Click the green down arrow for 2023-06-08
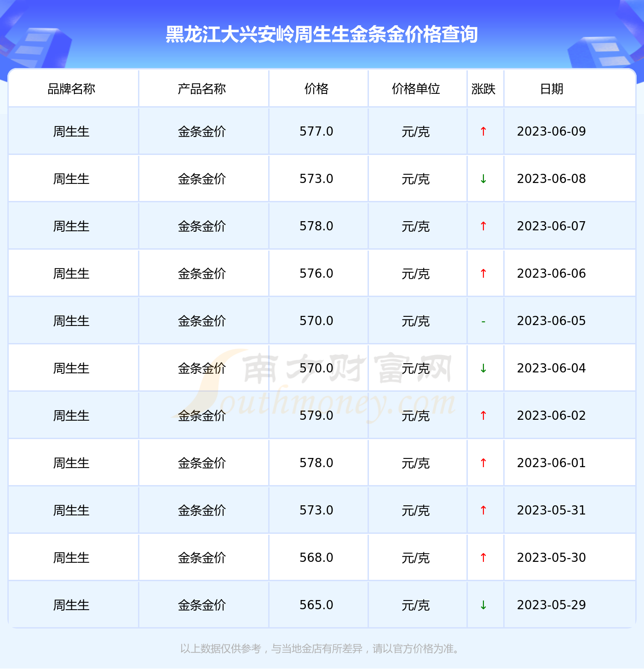Image resolution: width=644 pixels, height=669 pixels. (x=483, y=179)
